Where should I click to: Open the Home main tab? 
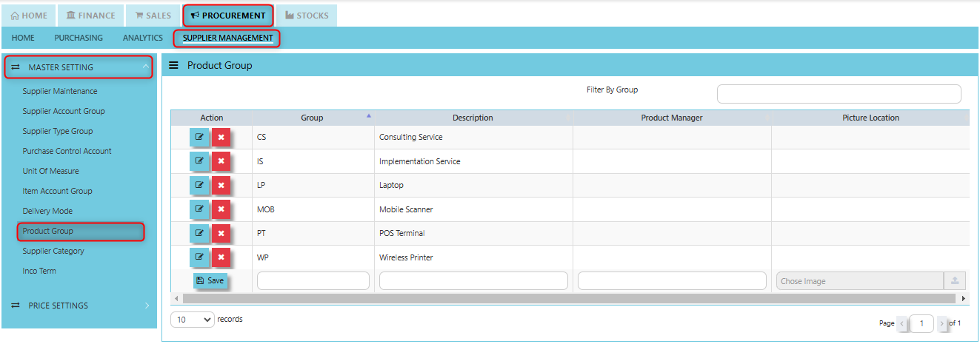point(30,16)
